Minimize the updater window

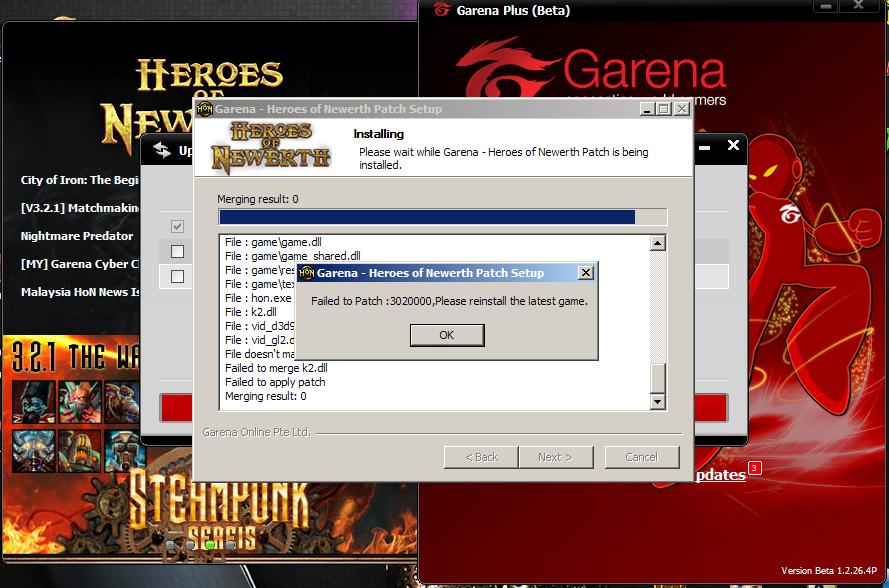(704, 148)
